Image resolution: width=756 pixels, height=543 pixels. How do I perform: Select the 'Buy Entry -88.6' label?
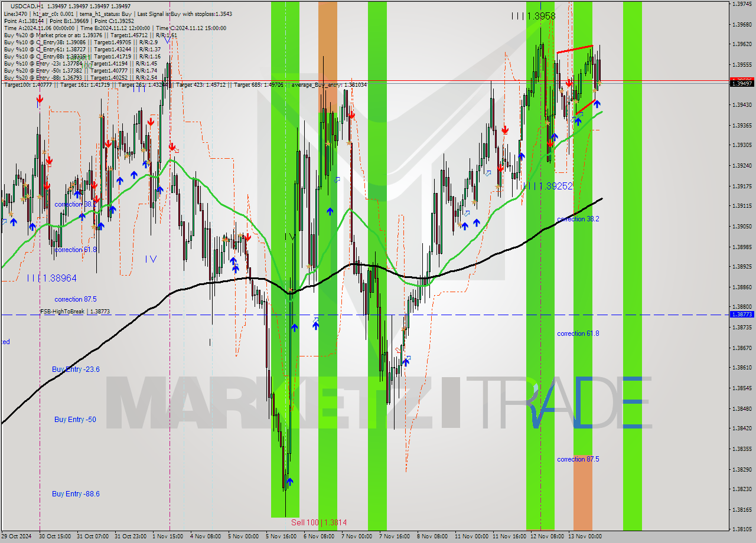76,494
